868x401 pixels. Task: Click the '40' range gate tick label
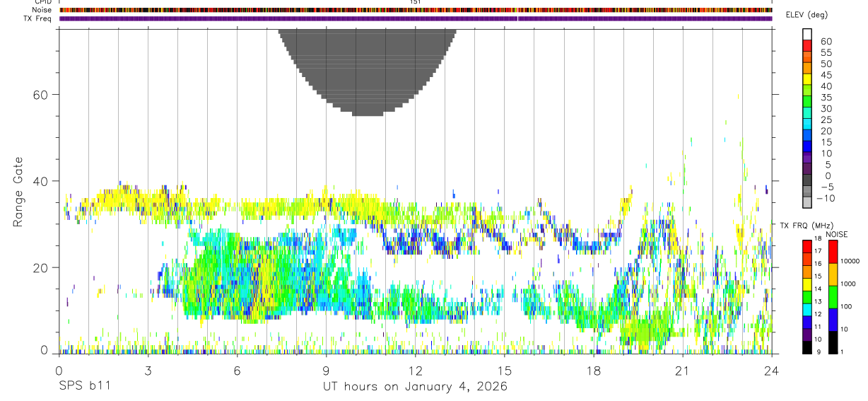[41, 181]
